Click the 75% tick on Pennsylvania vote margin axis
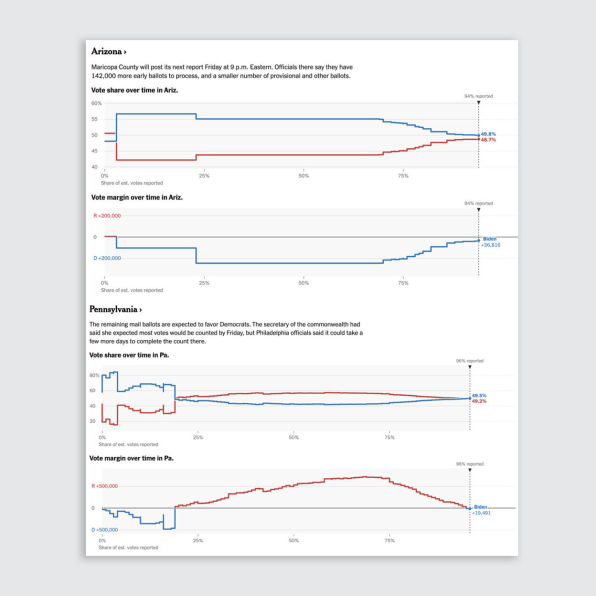The height and width of the screenshot is (596, 596). [x=389, y=541]
